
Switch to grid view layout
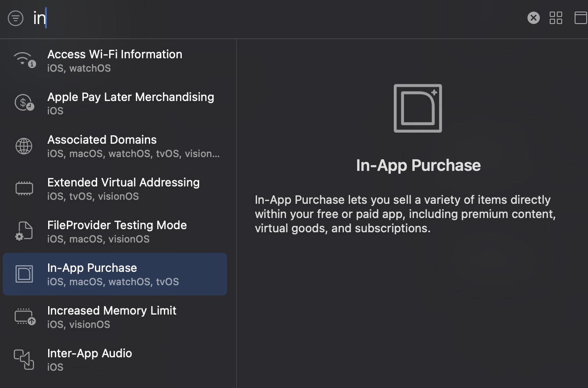point(556,18)
